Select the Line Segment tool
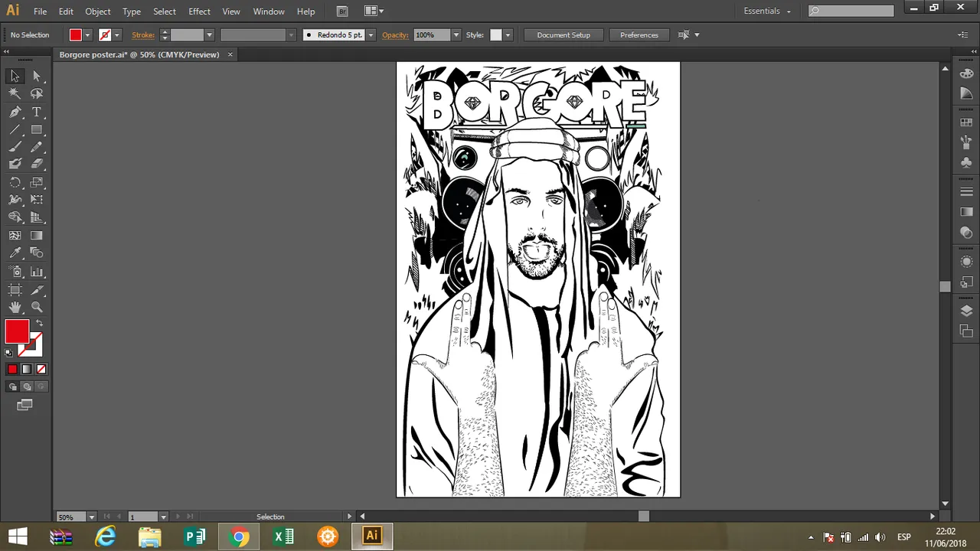The height and width of the screenshot is (551, 980). (x=15, y=129)
